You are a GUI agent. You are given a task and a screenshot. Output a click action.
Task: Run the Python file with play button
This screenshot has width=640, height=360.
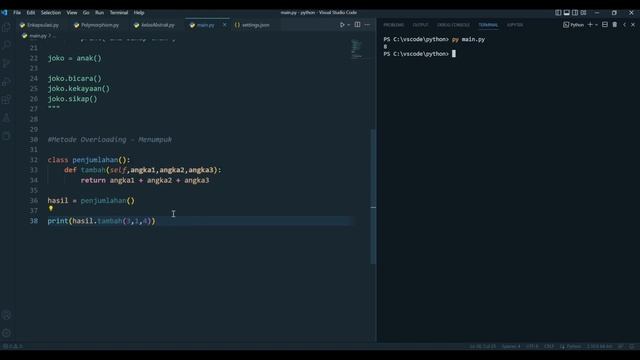click(x=342, y=25)
